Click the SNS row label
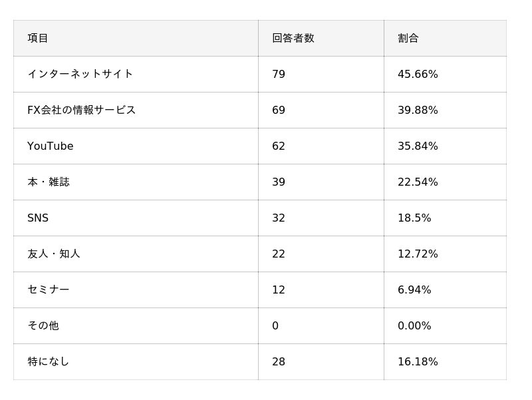 (38, 218)
